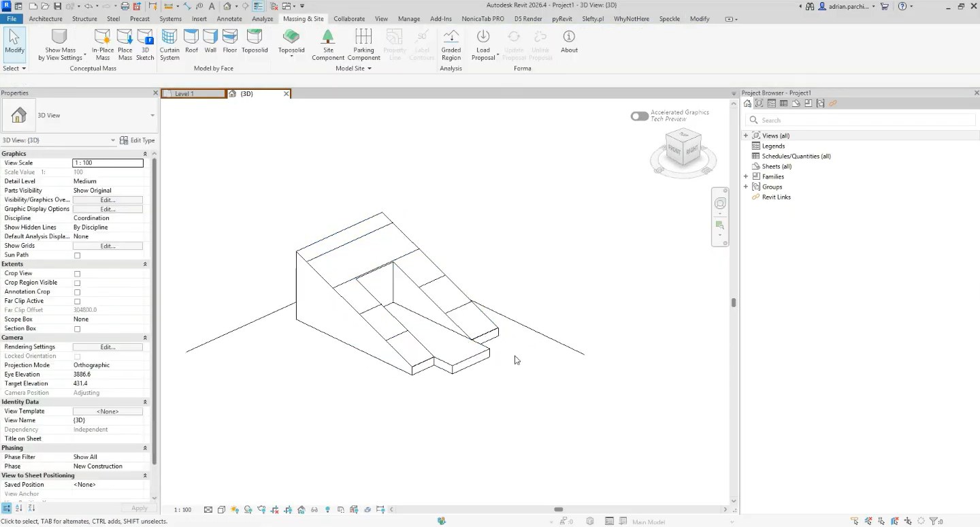Activate the Floor by face tool

(x=230, y=41)
